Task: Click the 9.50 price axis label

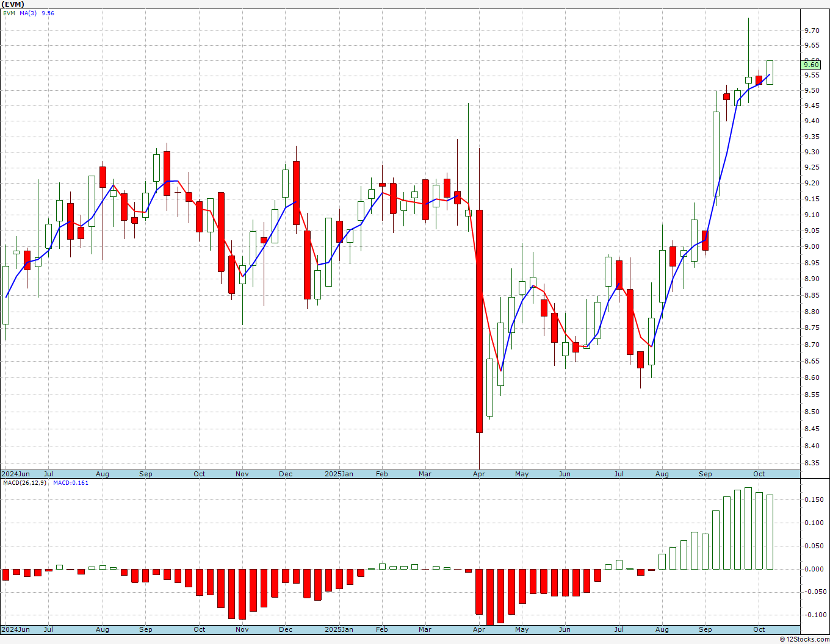Action: [x=812, y=91]
